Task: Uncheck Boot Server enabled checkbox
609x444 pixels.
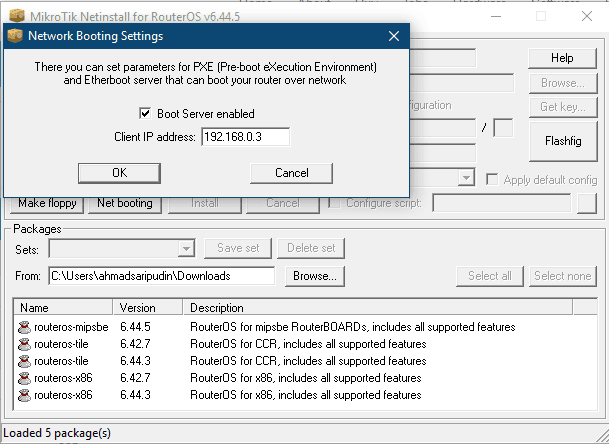Action: coord(145,113)
